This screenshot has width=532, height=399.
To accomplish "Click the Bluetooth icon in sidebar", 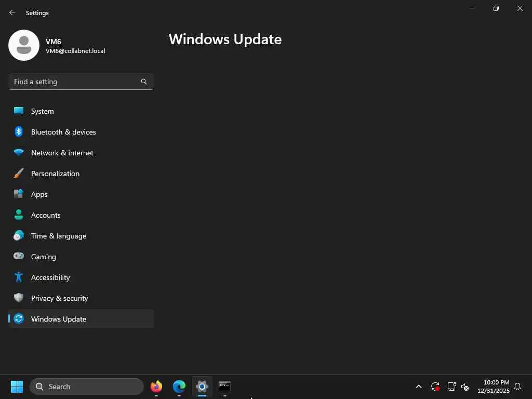I will (x=19, y=131).
